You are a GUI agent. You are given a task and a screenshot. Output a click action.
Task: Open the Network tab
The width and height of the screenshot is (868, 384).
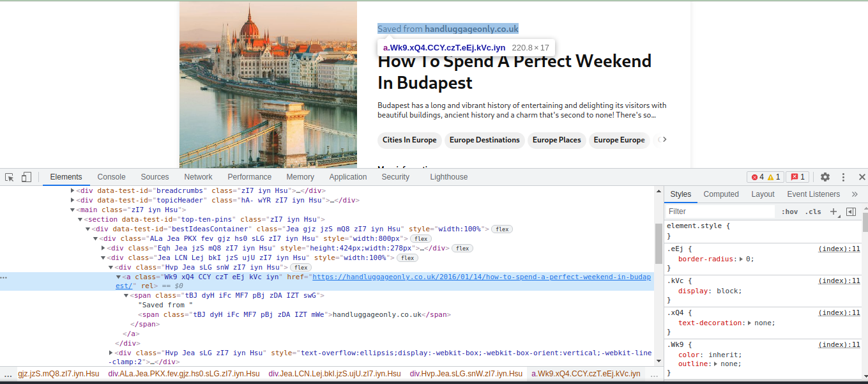point(198,177)
